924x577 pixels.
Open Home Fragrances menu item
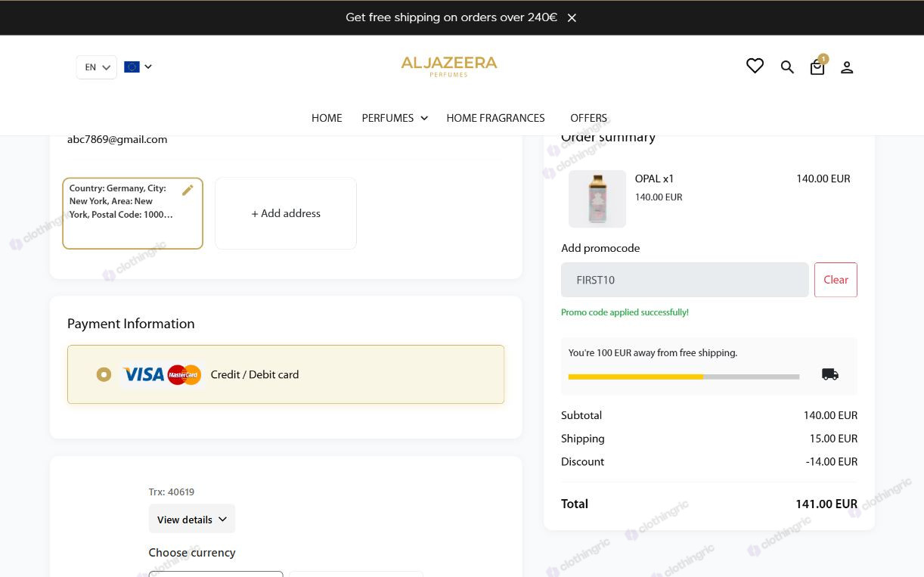click(x=495, y=118)
